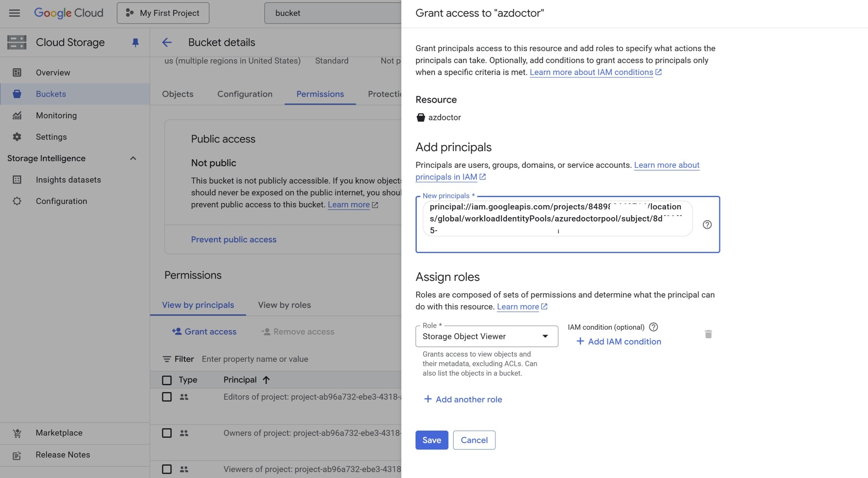
Task: Click the Monitoring chart icon
Action: tap(17, 115)
